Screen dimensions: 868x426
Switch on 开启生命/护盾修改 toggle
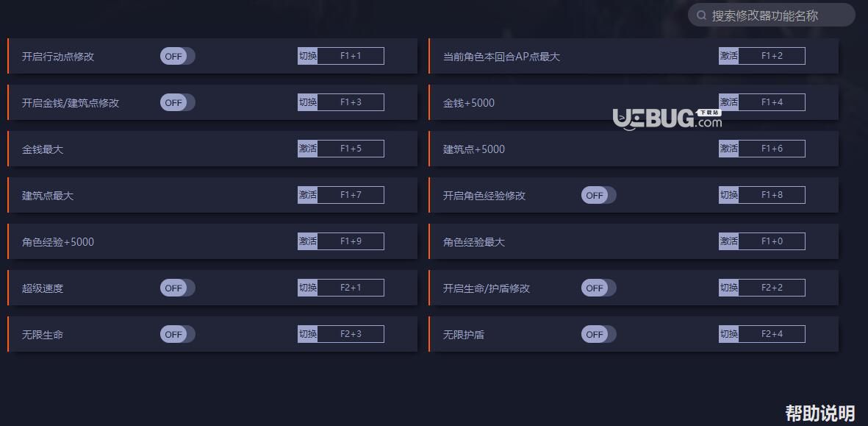coord(598,288)
